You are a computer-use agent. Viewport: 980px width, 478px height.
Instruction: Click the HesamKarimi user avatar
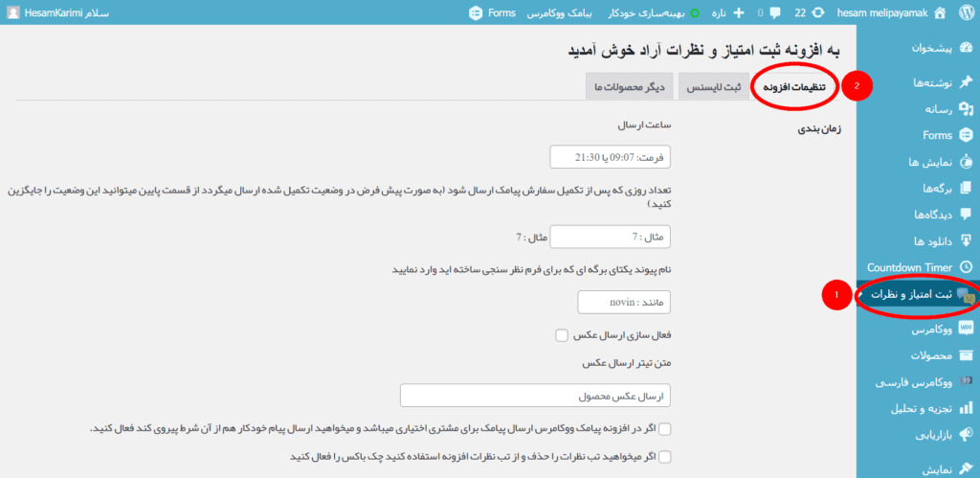pos(12,12)
